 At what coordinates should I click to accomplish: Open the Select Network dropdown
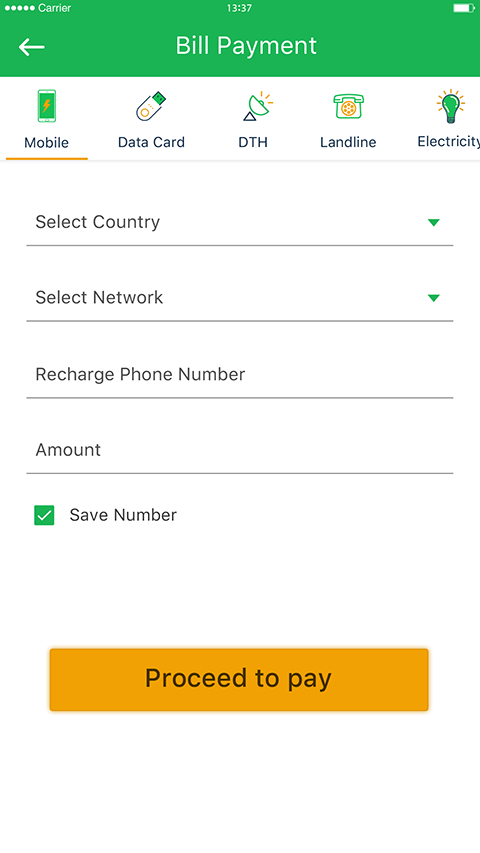click(240, 298)
